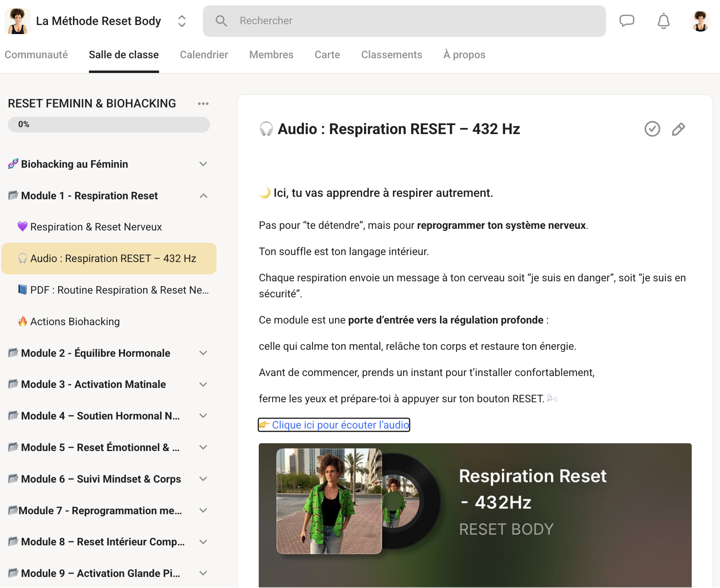
Task: Click the headphones icon in the lesson heading
Action: 266,129
